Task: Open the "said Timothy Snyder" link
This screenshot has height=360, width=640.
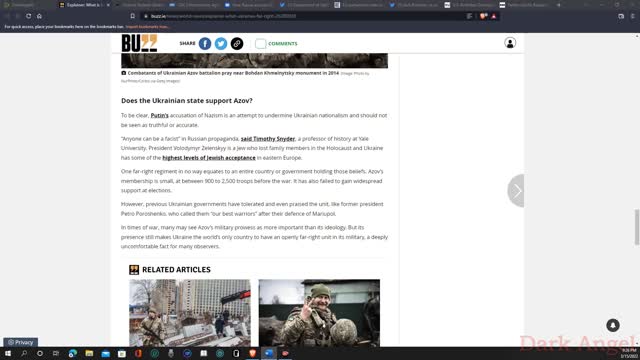Action: click(268, 139)
